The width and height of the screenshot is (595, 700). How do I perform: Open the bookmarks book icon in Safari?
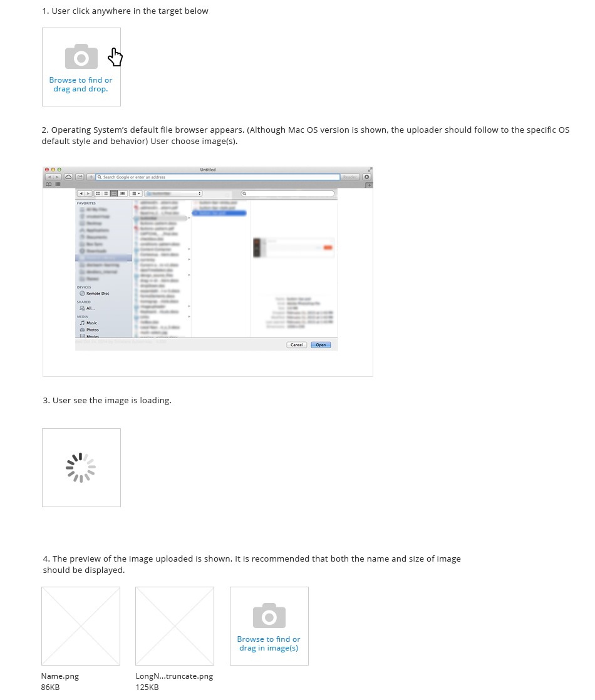pyautogui.click(x=49, y=184)
